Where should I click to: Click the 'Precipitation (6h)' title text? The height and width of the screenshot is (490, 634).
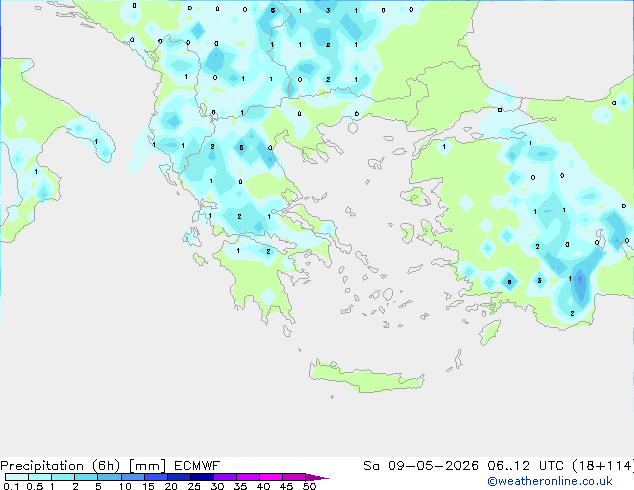pos(60,466)
